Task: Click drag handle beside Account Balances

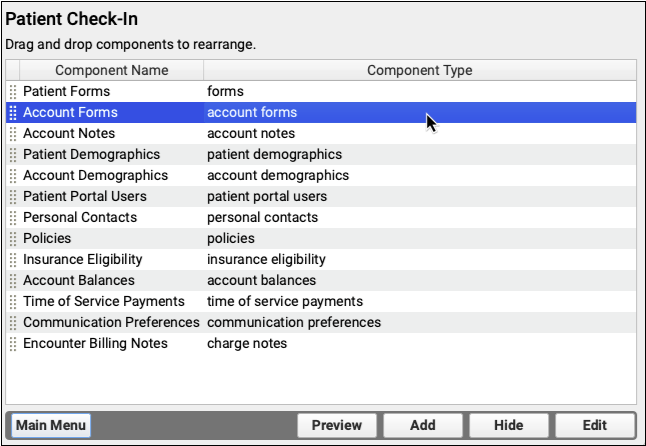Action: (13, 281)
